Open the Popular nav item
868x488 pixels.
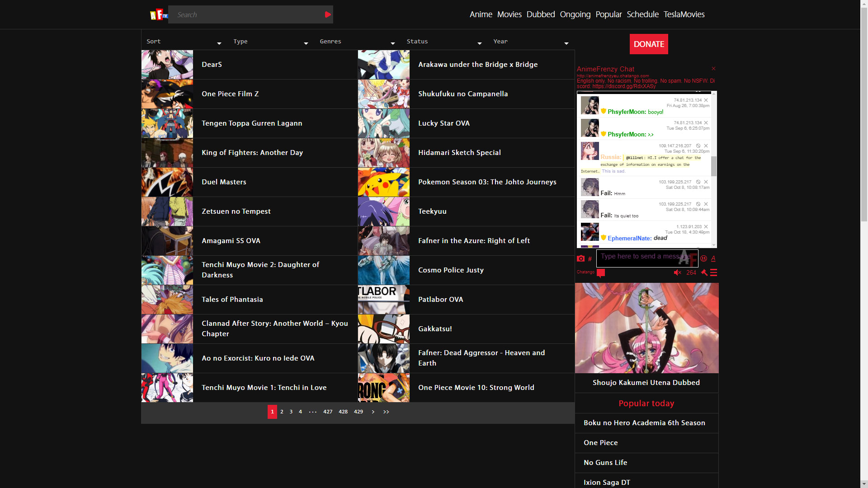(x=609, y=14)
